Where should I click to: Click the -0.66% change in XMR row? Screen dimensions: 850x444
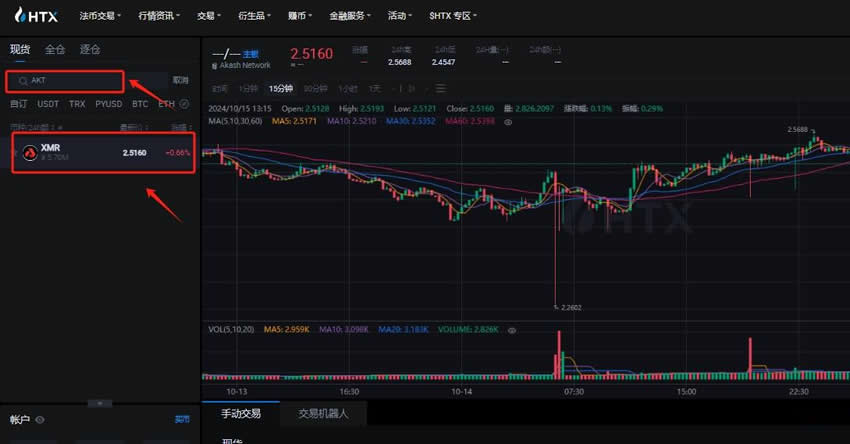[x=178, y=153]
